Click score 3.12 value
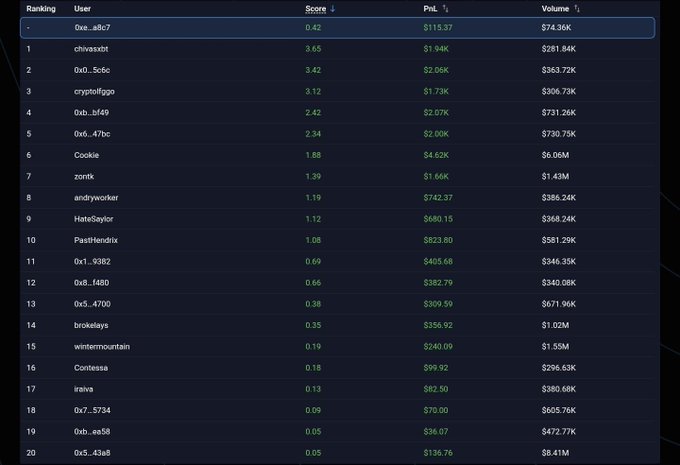 coord(313,92)
